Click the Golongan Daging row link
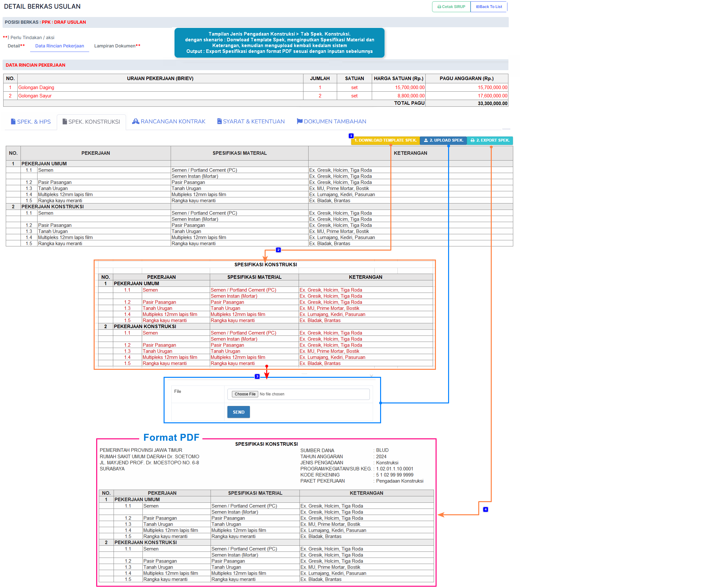 36,87
